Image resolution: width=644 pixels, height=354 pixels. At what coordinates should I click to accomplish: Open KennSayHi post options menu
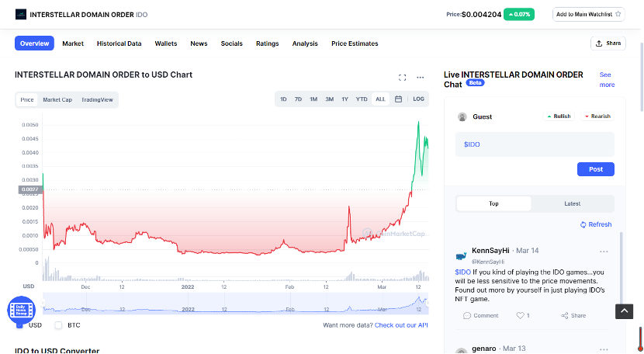pyautogui.click(x=604, y=252)
